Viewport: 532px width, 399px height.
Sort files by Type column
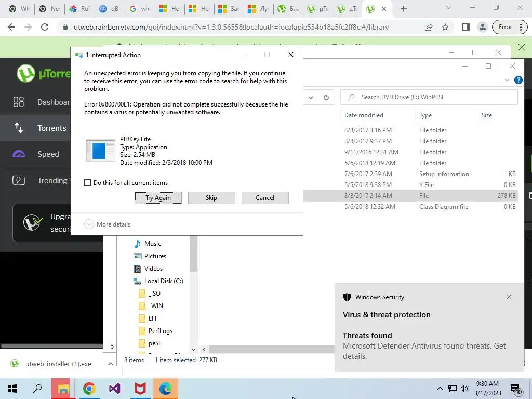[425, 115]
